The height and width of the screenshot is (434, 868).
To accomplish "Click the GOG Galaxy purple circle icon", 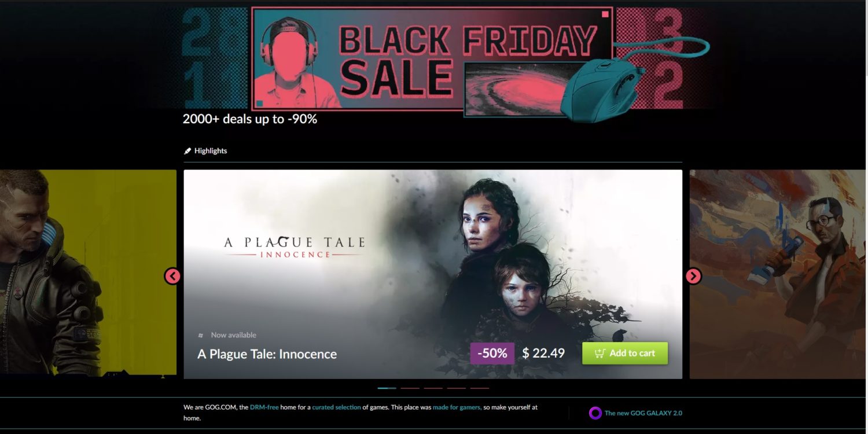I will click(595, 413).
